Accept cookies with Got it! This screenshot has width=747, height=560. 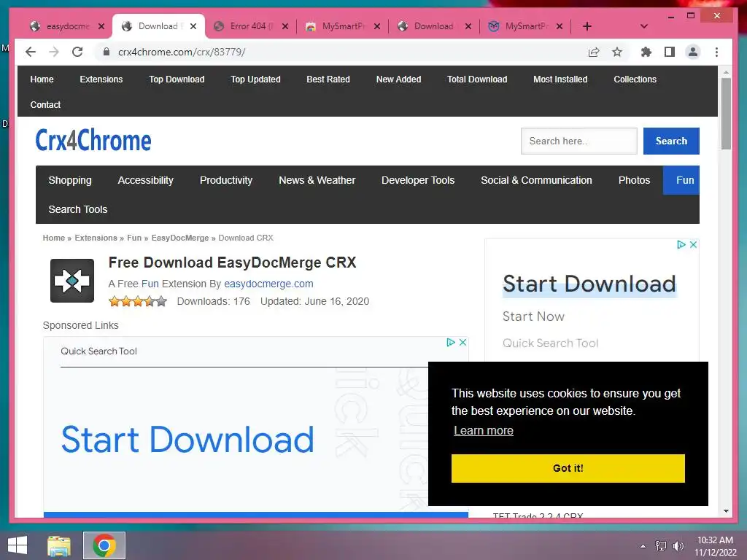(568, 468)
